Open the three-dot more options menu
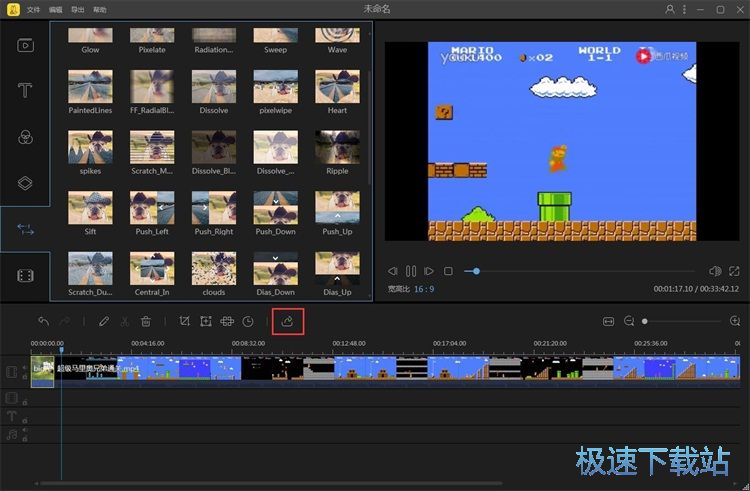This screenshot has height=491, width=750. (684, 9)
